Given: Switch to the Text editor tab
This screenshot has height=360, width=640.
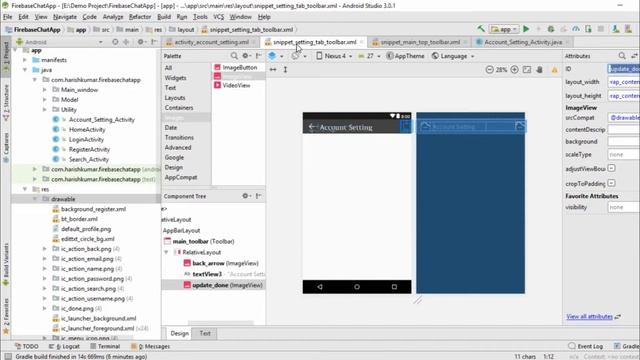Looking at the screenshot, I should [x=205, y=333].
